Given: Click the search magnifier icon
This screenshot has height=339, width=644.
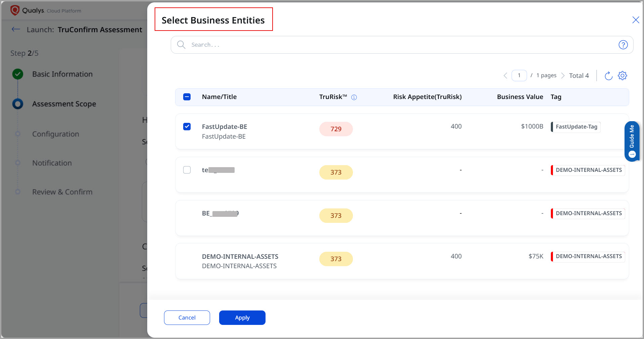Looking at the screenshot, I should [x=181, y=45].
